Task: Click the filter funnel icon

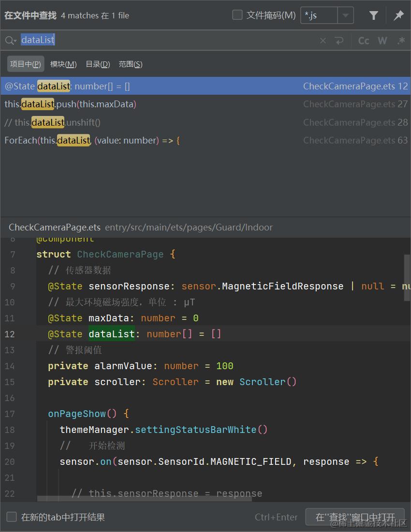Action: (373, 15)
